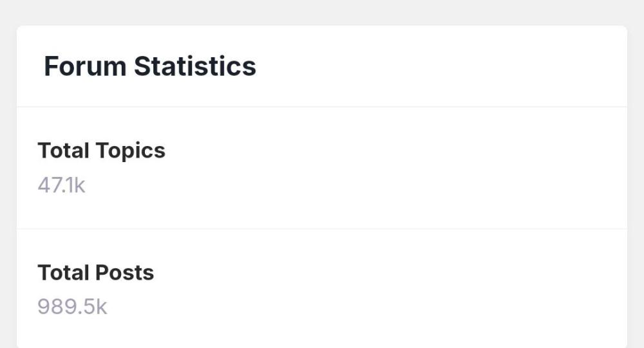Click the divider between Topics and Posts rows
Viewport: 644px width, 348px height.
[322, 228]
